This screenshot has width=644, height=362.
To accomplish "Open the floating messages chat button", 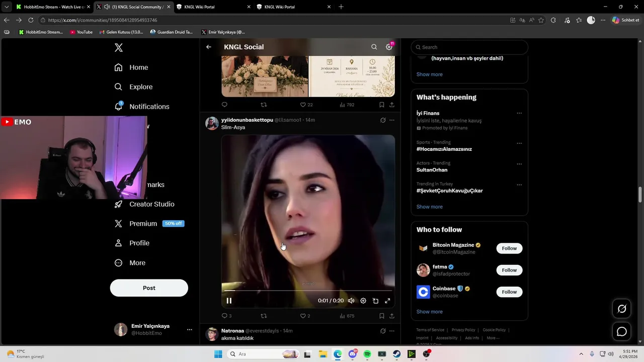I will 622,331.
